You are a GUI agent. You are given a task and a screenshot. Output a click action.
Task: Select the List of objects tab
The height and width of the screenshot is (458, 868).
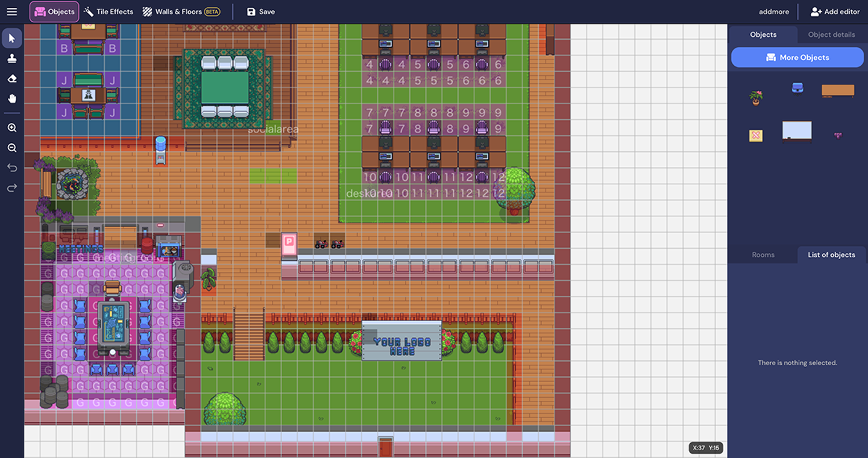click(x=831, y=254)
